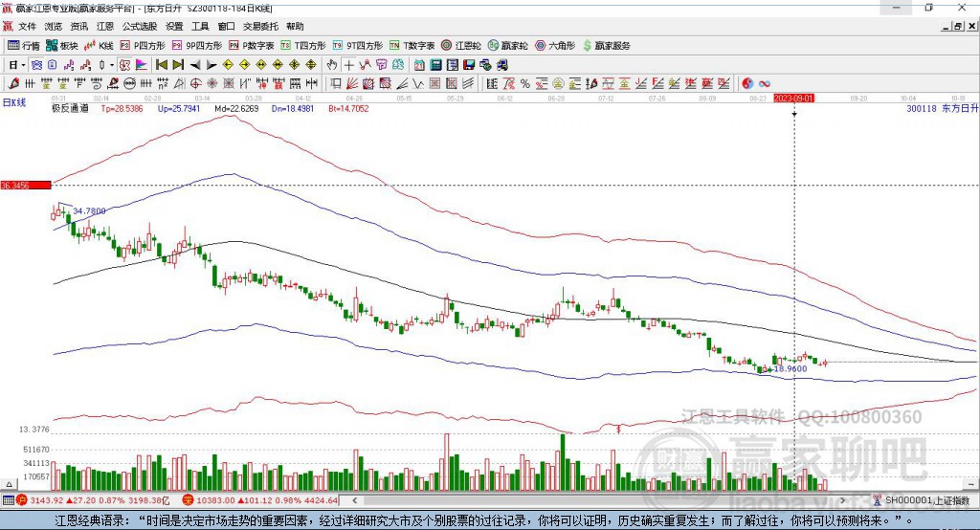Click the red 36.3456 price tag
Viewport: 980px width, 530px height.
(x=26, y=185)
